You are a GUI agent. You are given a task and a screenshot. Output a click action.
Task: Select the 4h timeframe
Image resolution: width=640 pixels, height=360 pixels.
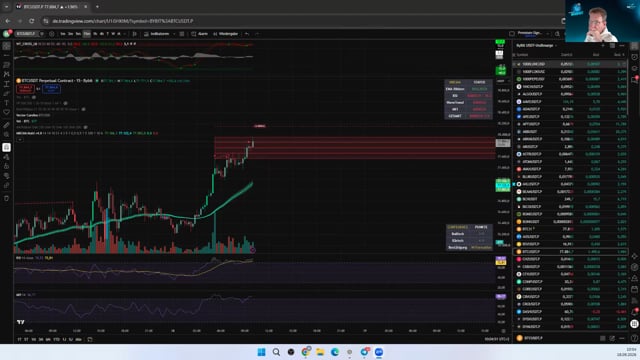[102, 34]
